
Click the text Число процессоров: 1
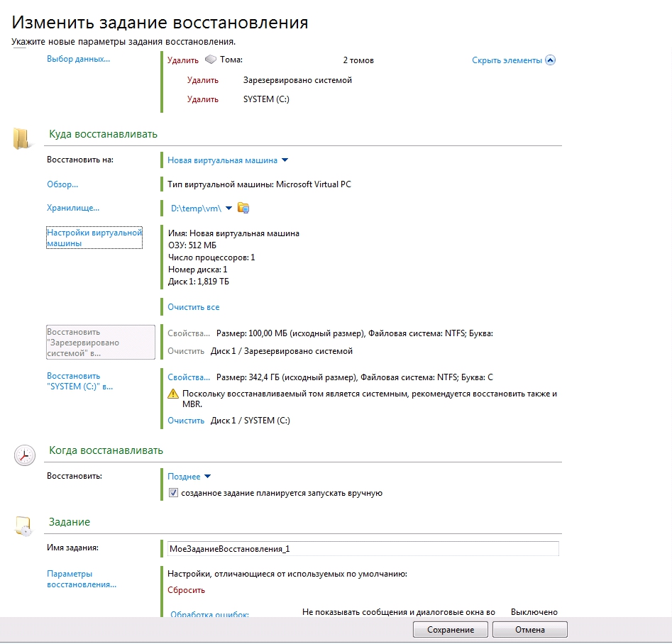point(211,257)
